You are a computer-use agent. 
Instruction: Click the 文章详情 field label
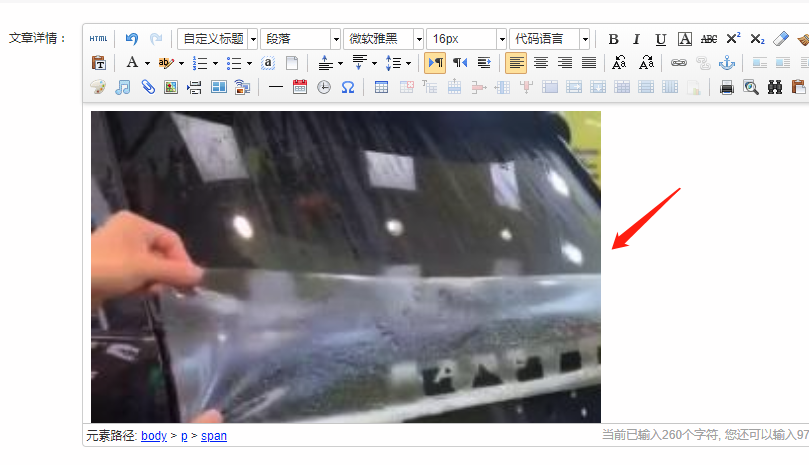[37, 38]
